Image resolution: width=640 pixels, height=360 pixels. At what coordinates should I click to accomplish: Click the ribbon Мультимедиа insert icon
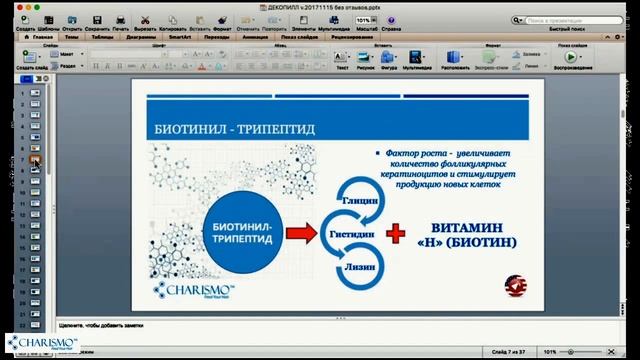pos(415,57)
